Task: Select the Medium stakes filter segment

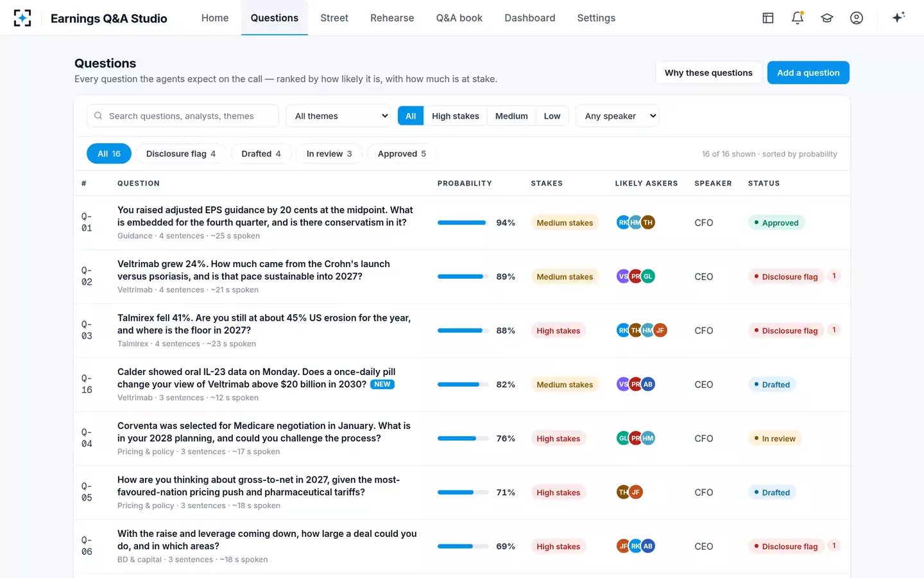Action: pyautogui.click(x=511, y=116)
